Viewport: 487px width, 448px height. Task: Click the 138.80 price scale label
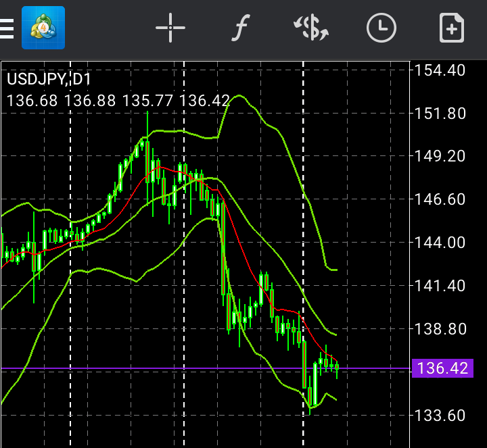pos(440,329)
